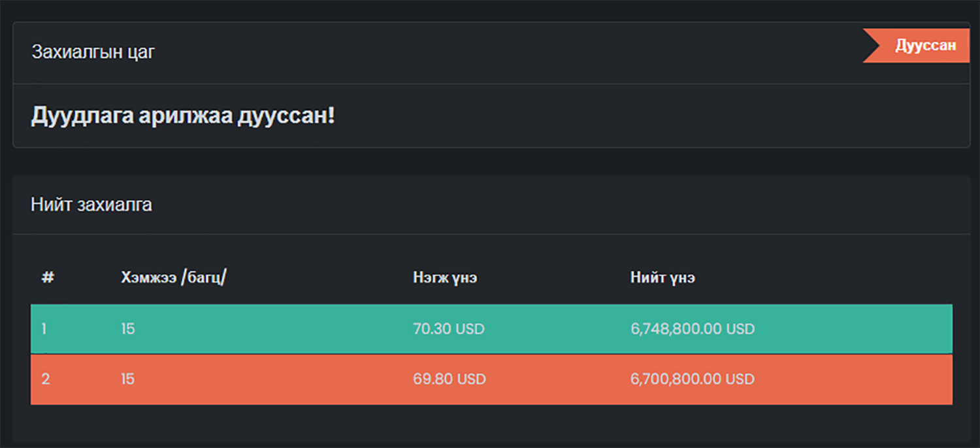Click the 6,748,800.00 total price amount
This screenshot has width=980, height=448.
tap(676, 329)
